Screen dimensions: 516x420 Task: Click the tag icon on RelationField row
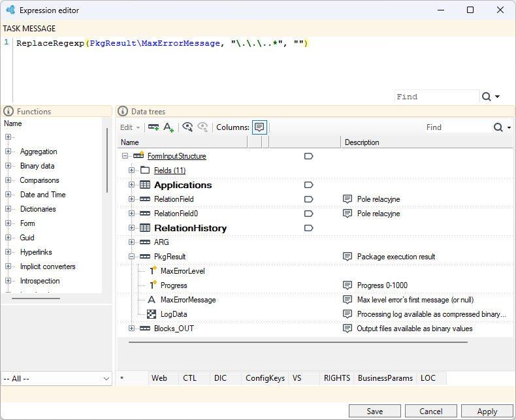309,199
